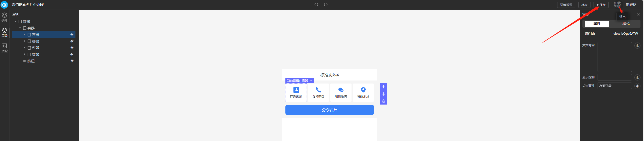The height and width of the screenshot is (141, 644).
Task: Click the plus icon beside the canvas
Action: [383, 87]
